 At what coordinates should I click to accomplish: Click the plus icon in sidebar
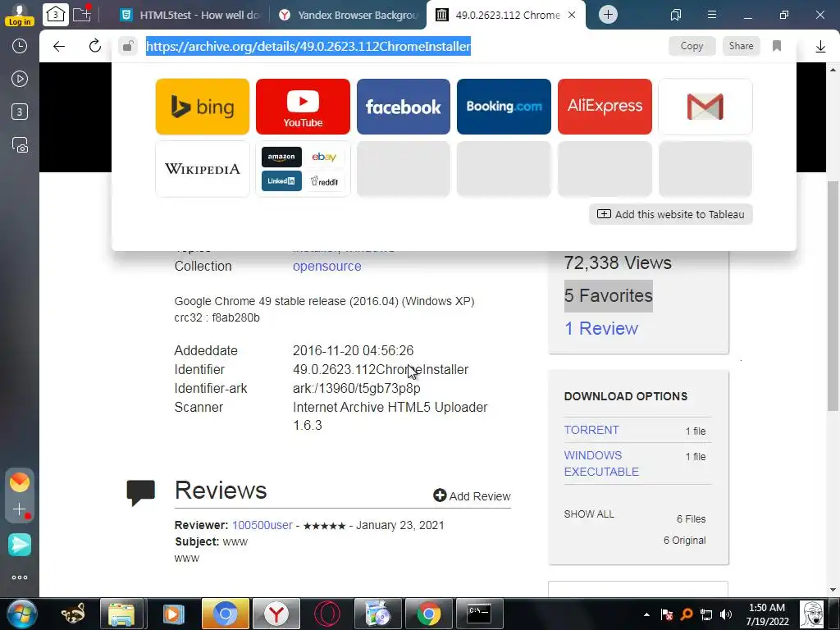[x=20, y=509]
